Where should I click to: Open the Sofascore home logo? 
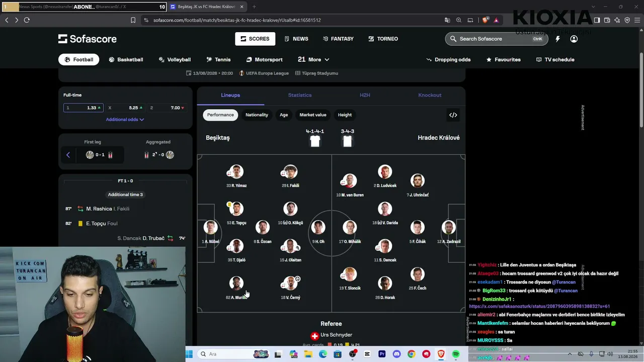(88, 39)
